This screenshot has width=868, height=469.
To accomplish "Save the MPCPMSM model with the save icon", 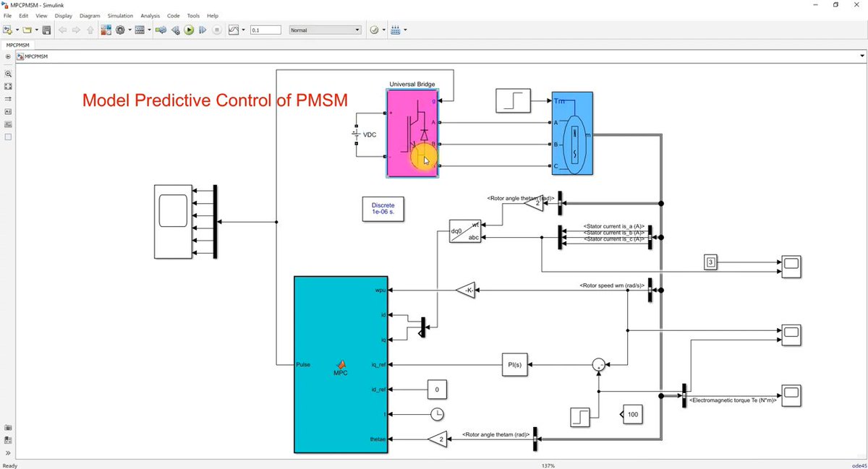I will click(46, 30).
